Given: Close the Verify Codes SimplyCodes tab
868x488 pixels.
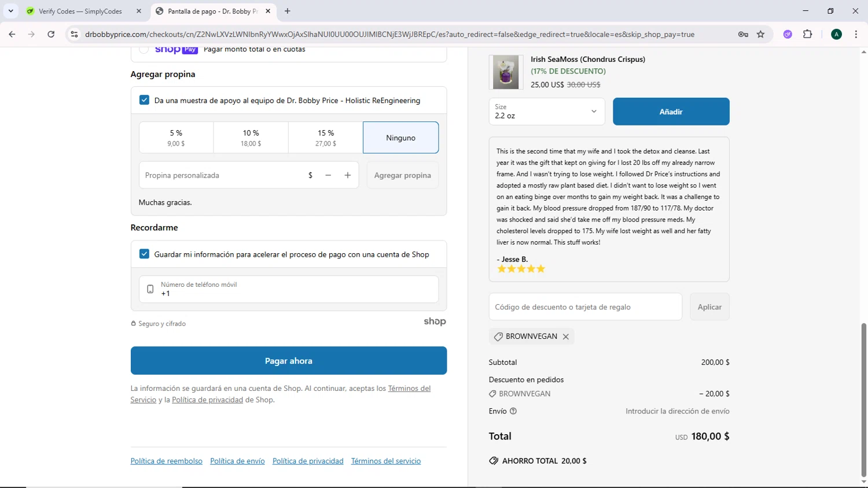Looking at the screenshot, I should pyautogui.click(x=139, y=11).
